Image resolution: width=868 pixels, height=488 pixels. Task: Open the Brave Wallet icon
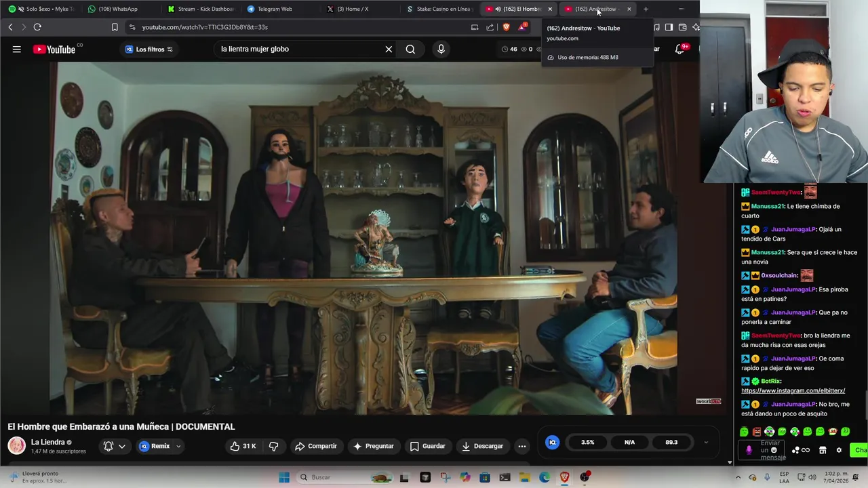click(682, 27)
